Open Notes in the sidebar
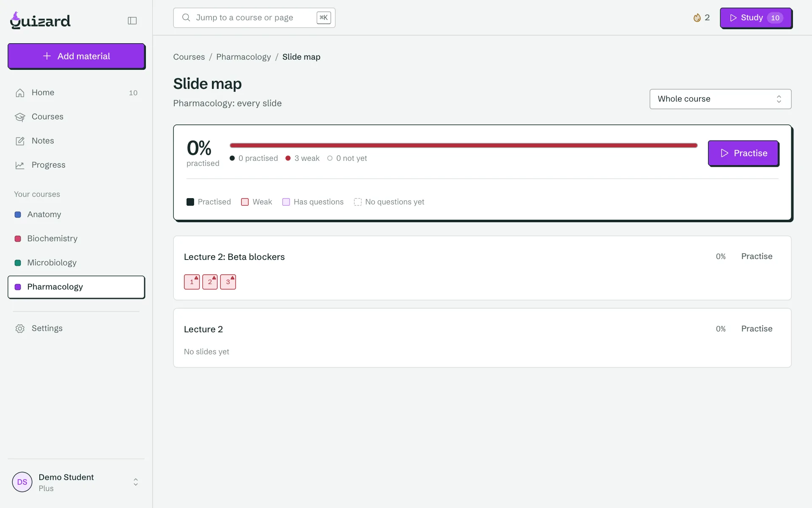The image size is (812, 508). (76, 141)
